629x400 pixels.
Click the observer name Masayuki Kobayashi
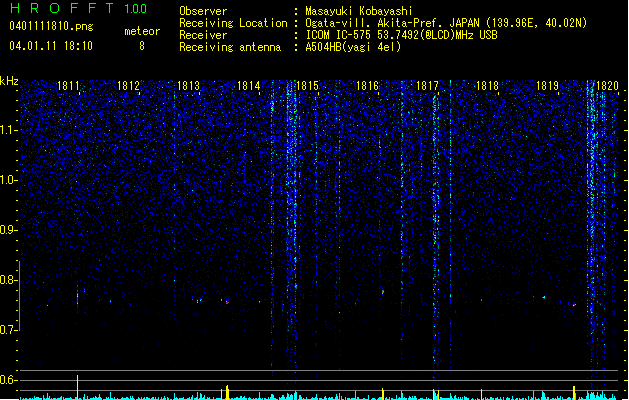tap(359, 11)
